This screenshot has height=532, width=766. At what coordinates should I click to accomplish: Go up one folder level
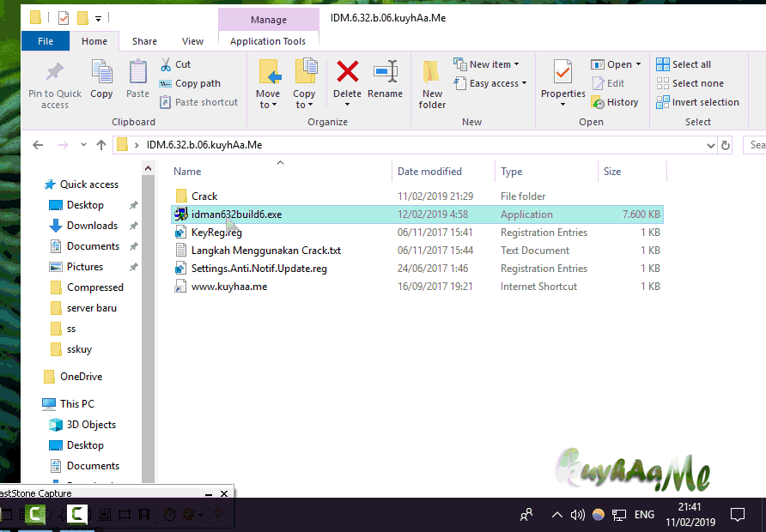point(101,145)
